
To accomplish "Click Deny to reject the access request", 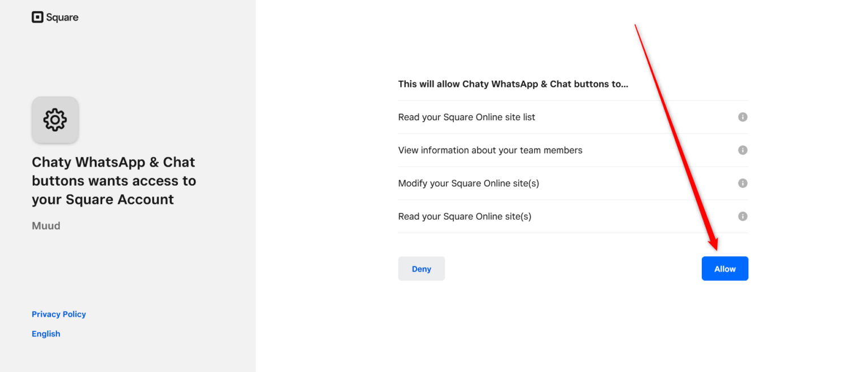I will click(x=422, y=268).
